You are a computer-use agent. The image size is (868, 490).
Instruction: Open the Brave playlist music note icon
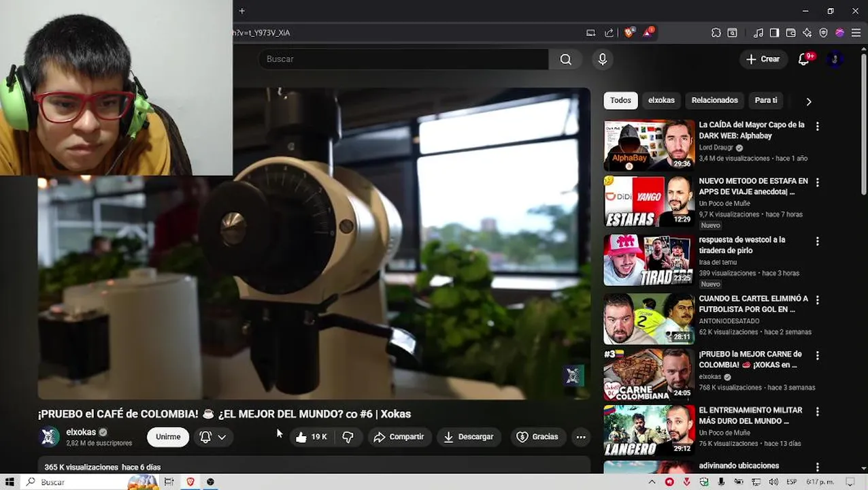(758, 33)
